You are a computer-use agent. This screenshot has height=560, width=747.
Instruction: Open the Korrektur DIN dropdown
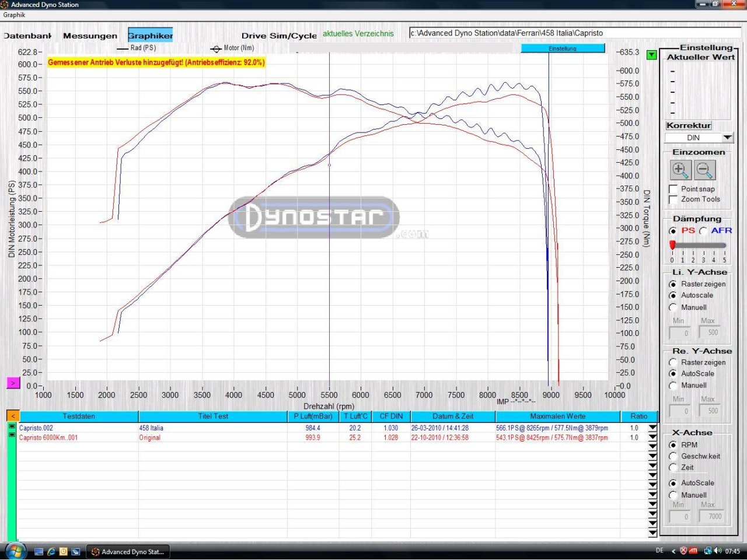[x=727, y=138]
